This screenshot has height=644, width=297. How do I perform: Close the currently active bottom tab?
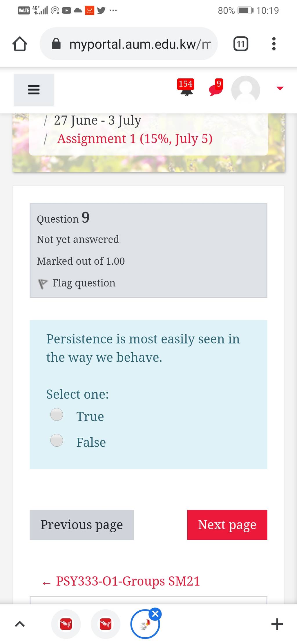pos(155,614)
